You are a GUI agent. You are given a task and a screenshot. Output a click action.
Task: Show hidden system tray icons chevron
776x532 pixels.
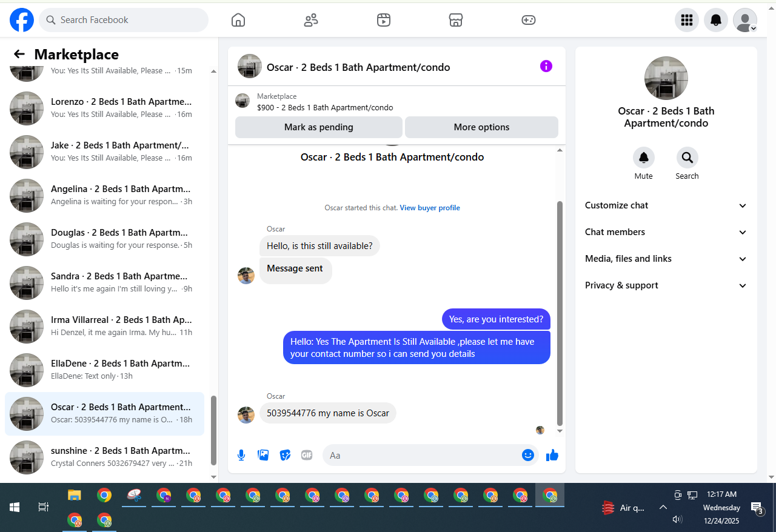click(x=663, y=507)
